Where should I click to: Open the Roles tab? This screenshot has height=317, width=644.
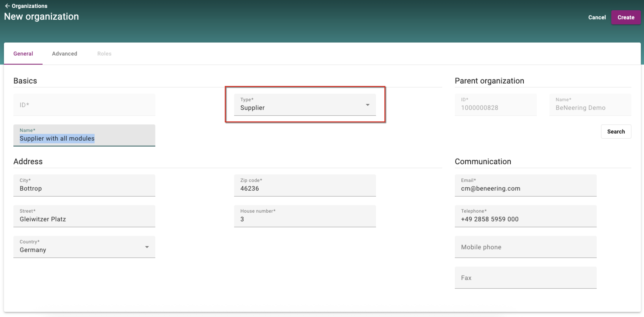pyautogui.click(x=104, y=54)
